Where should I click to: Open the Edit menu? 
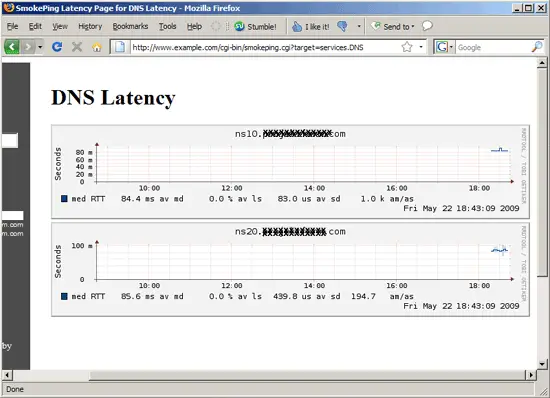click(x=35, y=26)
